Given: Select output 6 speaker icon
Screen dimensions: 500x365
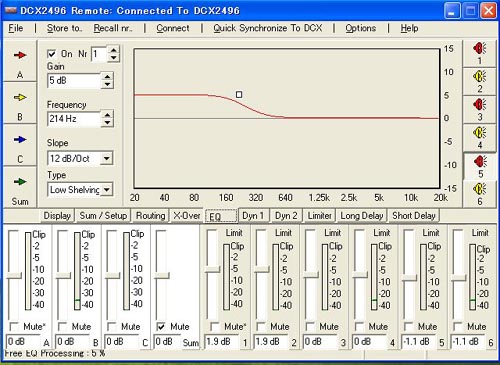Looking at the screenshot, I should coord(479,189).
